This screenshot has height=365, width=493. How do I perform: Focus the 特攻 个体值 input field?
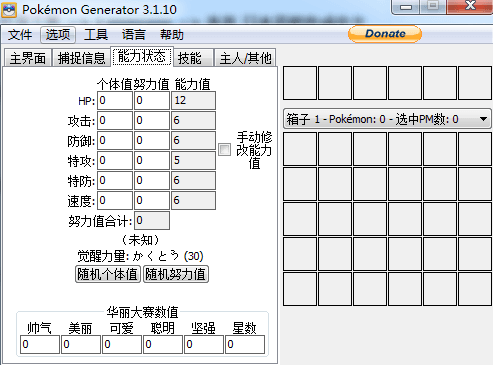(115, 160)
